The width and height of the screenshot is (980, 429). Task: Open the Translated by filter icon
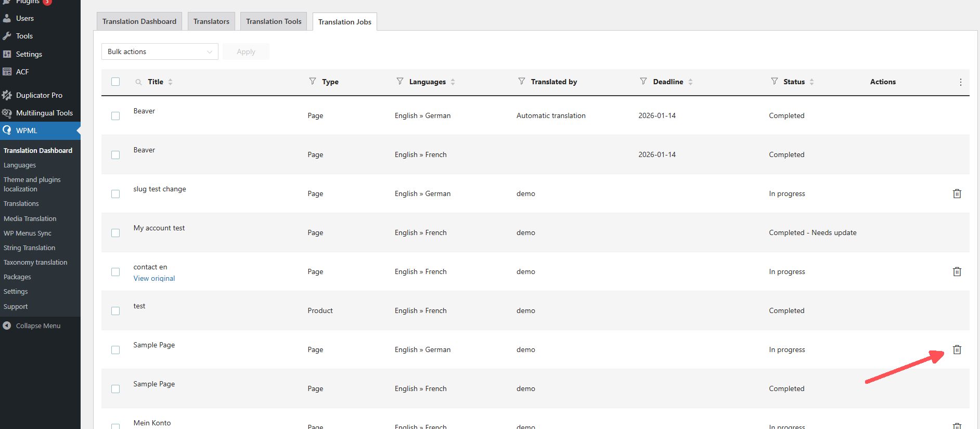[522, 81]
